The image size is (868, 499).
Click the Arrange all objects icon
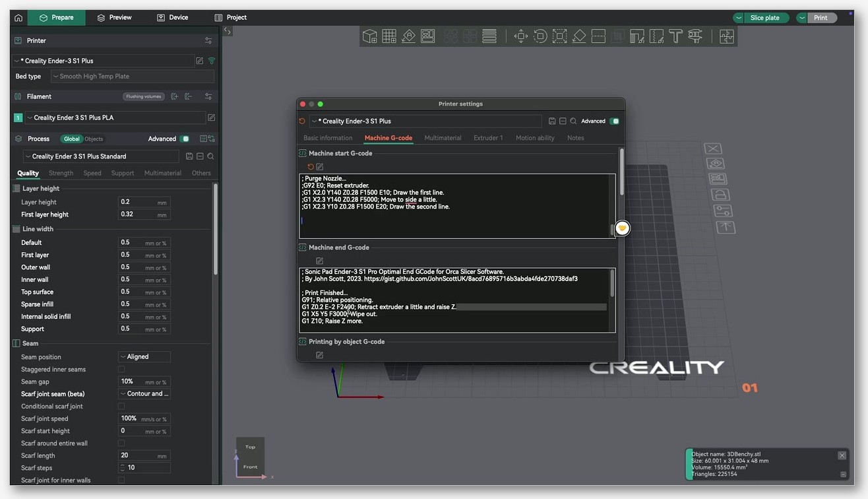coord(427,36)
